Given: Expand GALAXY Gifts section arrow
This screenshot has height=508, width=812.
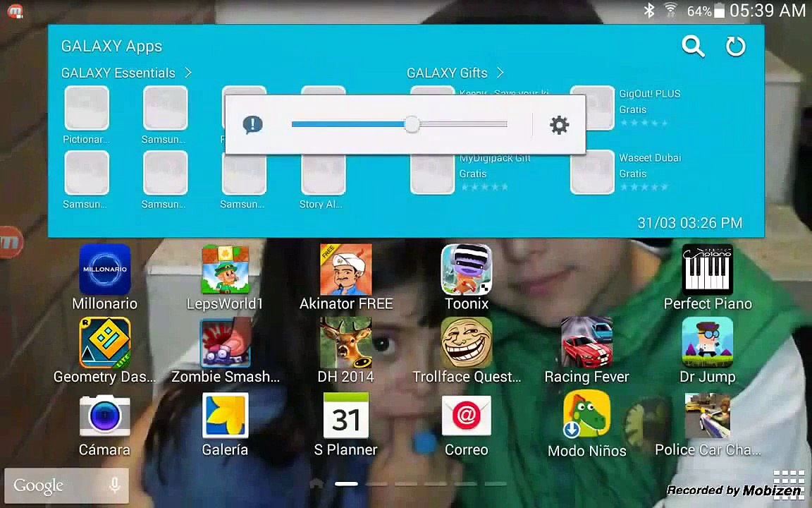Looking at the screenshot, I should [x=500, y=73].
